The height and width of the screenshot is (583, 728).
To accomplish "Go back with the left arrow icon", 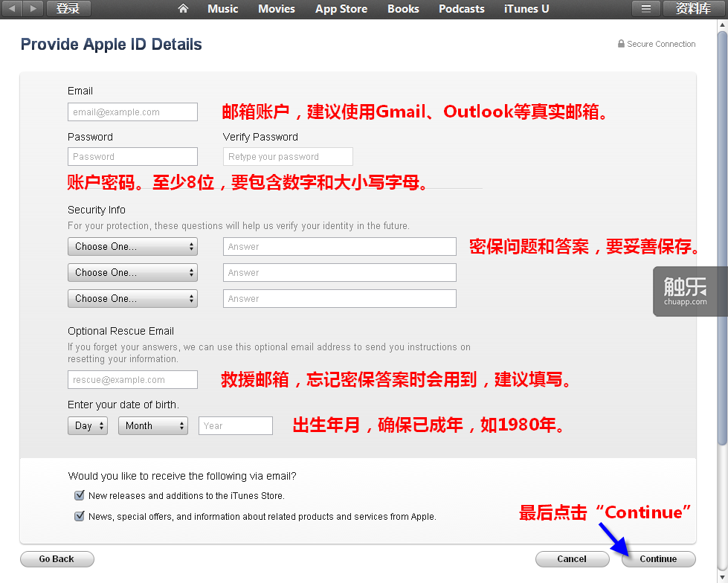I will point(12,8).
